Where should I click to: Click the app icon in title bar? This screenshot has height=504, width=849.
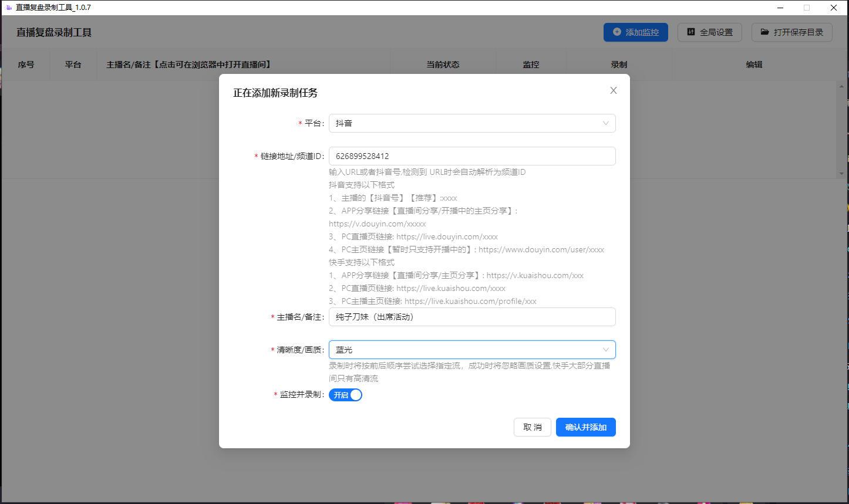tap(8, 8)
